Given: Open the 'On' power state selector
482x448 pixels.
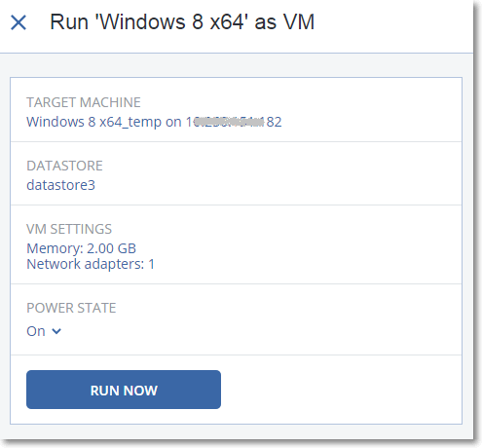Looking at the screenshot, I should point(44,331).
